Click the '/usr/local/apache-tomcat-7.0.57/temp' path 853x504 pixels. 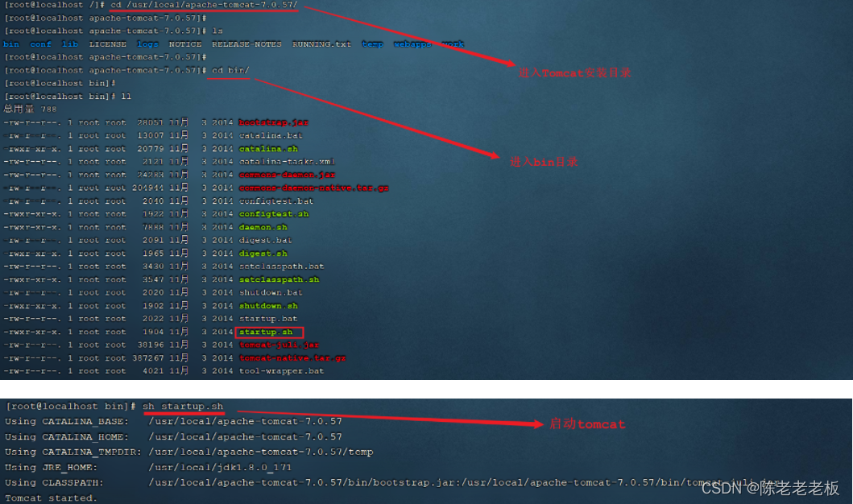pyautogui.click(x=261, y=452)
